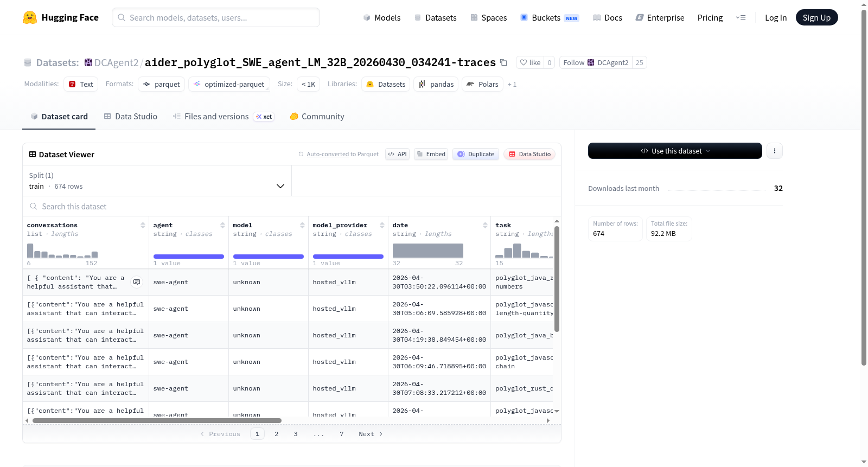This screenshot has height=467, width=868.
Task: Click the conversations lengths histogram
Action: tap(62, 251)
